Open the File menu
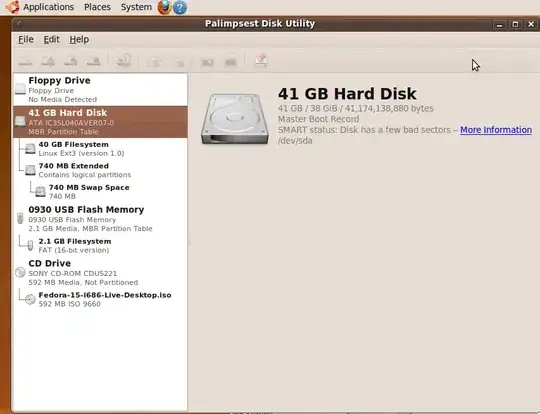This screenshot has width=540, height=414. [26, 40]
